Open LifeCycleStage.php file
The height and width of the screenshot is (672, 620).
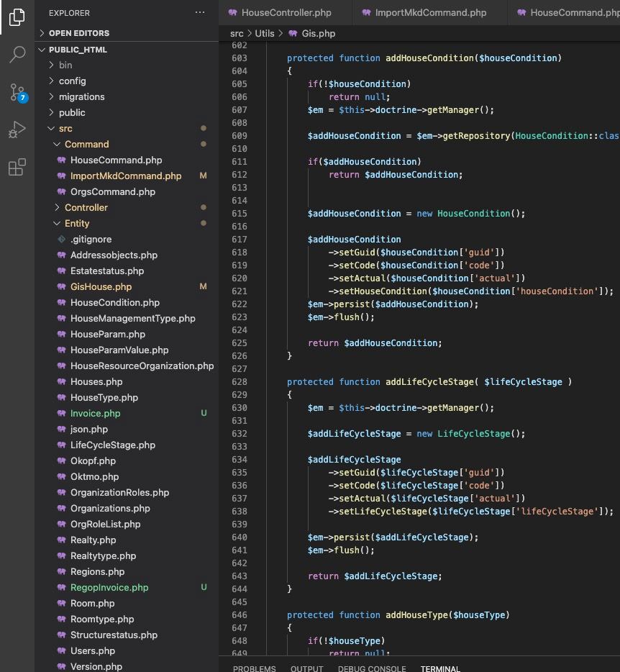coord(127,445)
